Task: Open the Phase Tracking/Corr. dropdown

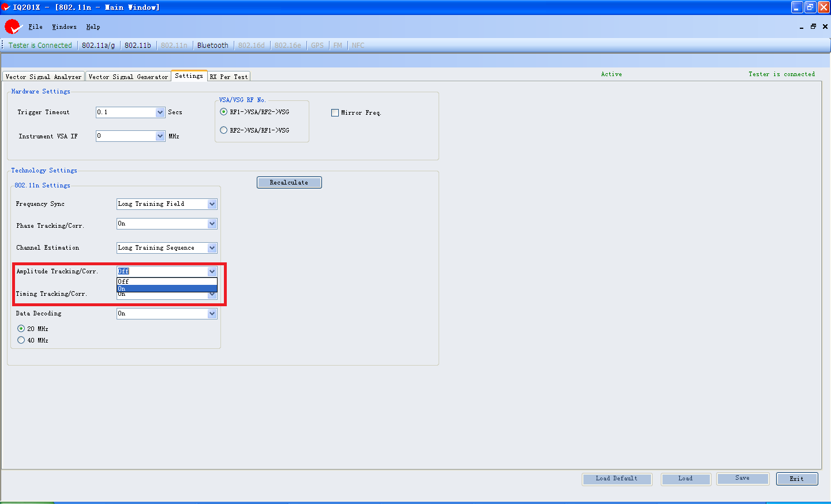Action: click(x=212, y=224)
